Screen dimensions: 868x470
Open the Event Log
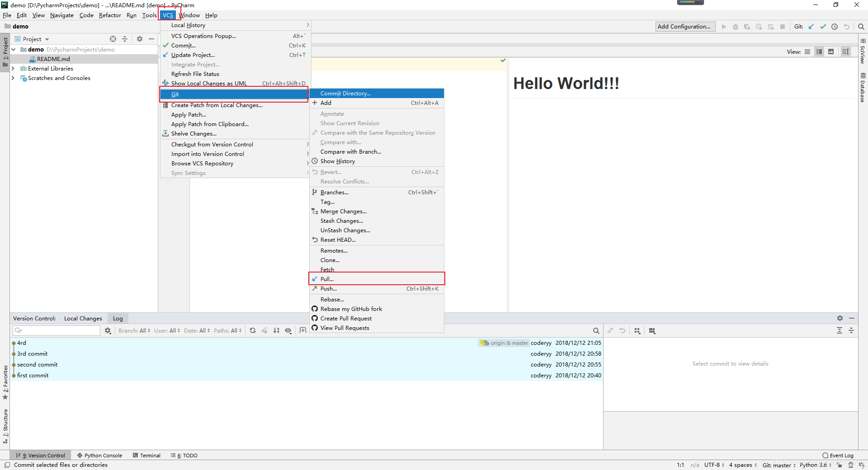tap(838, 456)
